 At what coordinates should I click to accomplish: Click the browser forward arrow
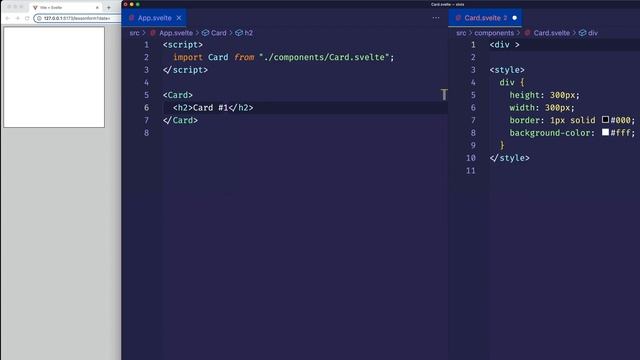coord(17,18)
